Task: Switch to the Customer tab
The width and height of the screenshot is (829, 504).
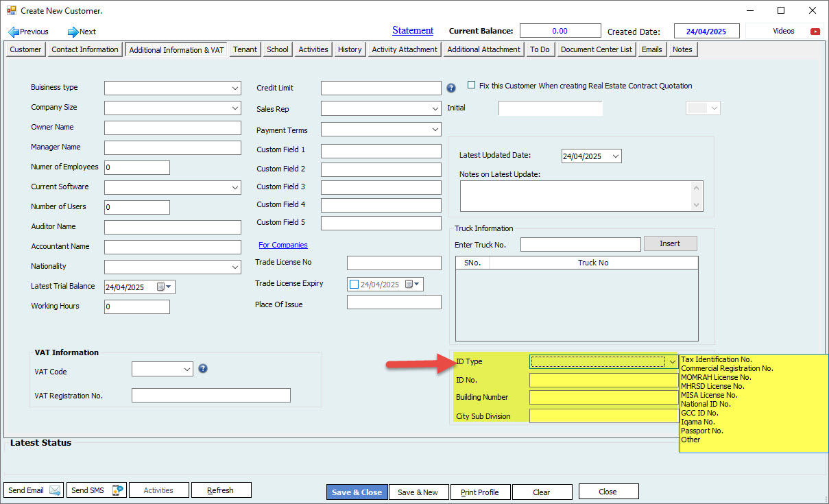Action: pos(26,49)
